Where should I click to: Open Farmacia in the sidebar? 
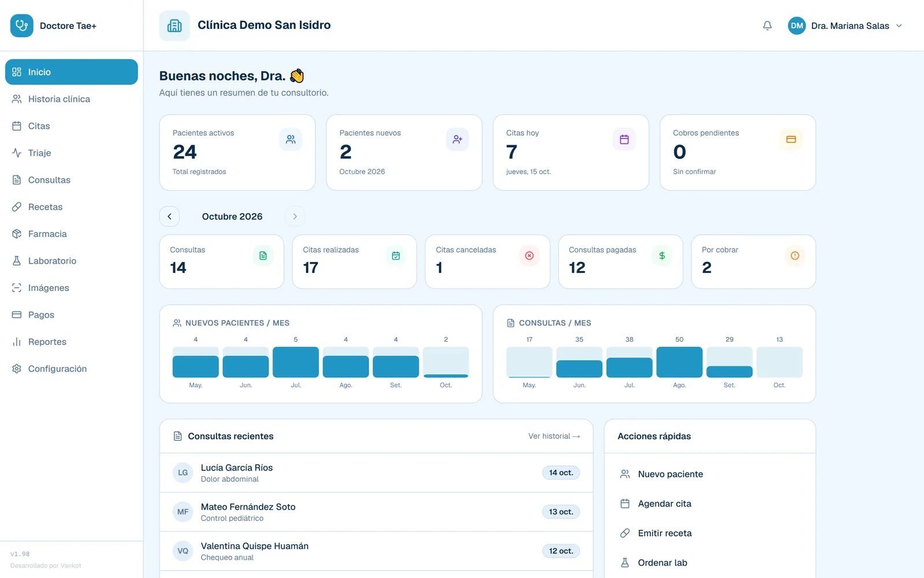click(x=72, y=234)
